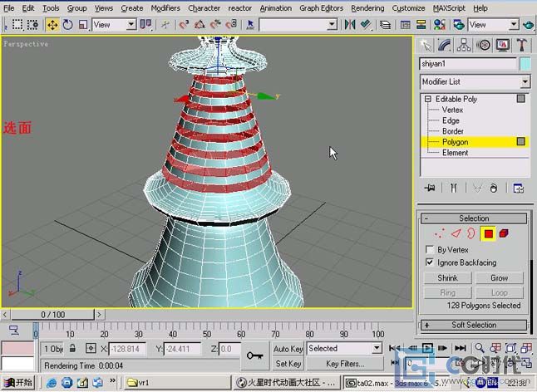Open the Layer Manager
This screenshot has width=537, height=392.
click(385, 25)
